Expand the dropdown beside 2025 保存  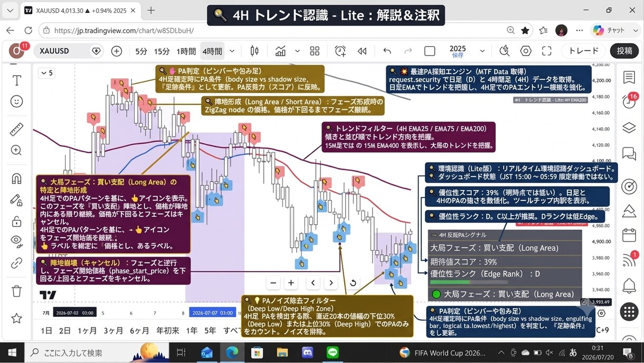coord(482,51)
